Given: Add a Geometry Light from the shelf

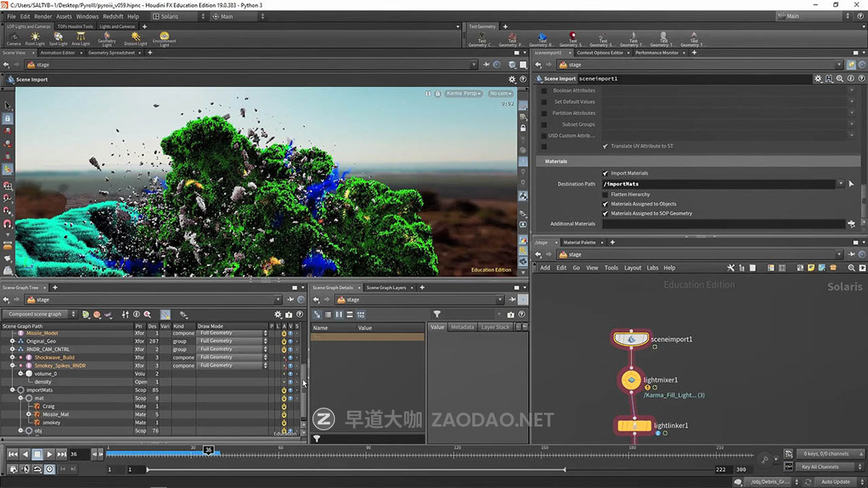Looking at the screenshot, I should coord(107,38).
